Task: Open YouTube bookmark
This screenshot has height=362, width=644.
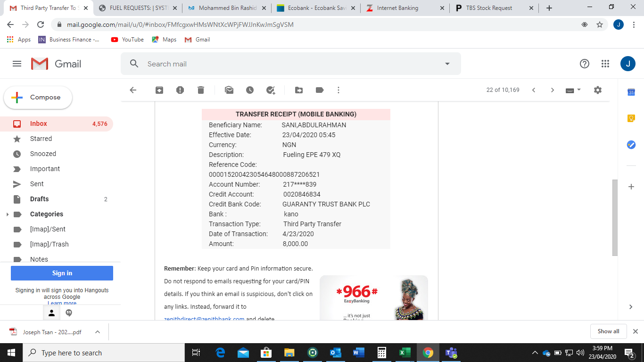Action: click(127, 40)
